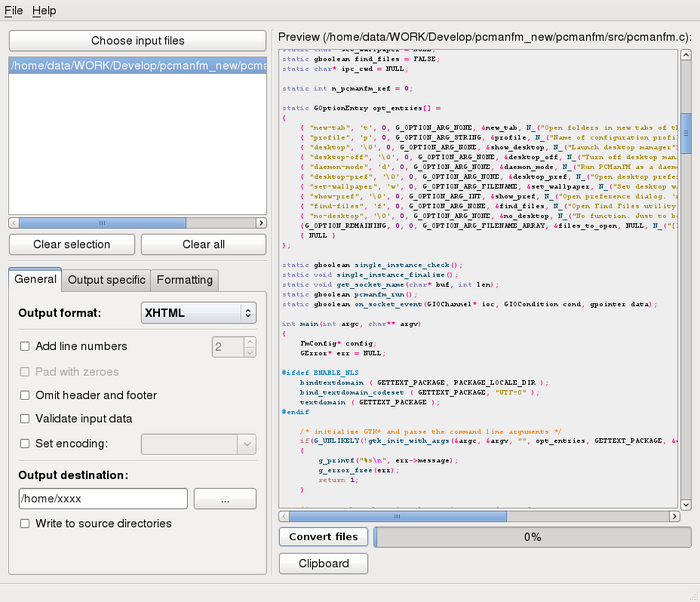The height and width of the screenshot is (602, 700).
Task: Select the pcmanfm input file entry
Action: pyautogui.click(x=138, y=66)
